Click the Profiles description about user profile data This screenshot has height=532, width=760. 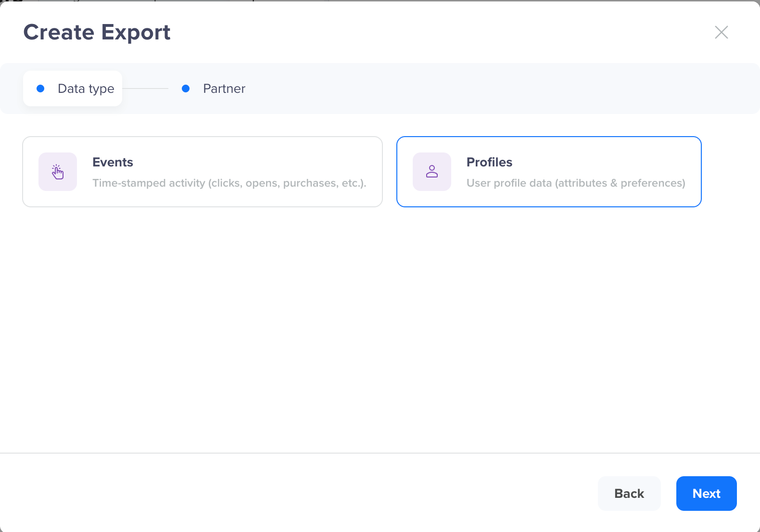pos(576,183)
